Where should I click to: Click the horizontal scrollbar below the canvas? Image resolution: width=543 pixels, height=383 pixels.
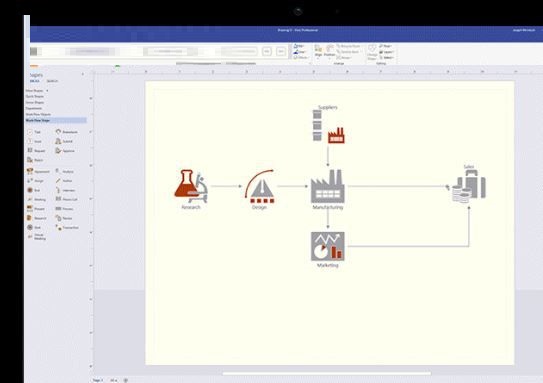coord(327,373)
